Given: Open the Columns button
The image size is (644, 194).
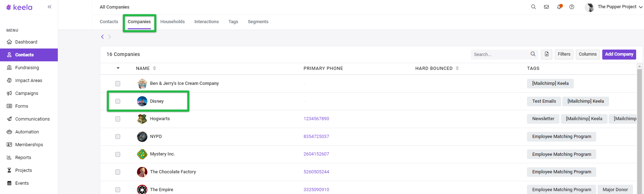Looking at the screenshot, I should 588,54.
